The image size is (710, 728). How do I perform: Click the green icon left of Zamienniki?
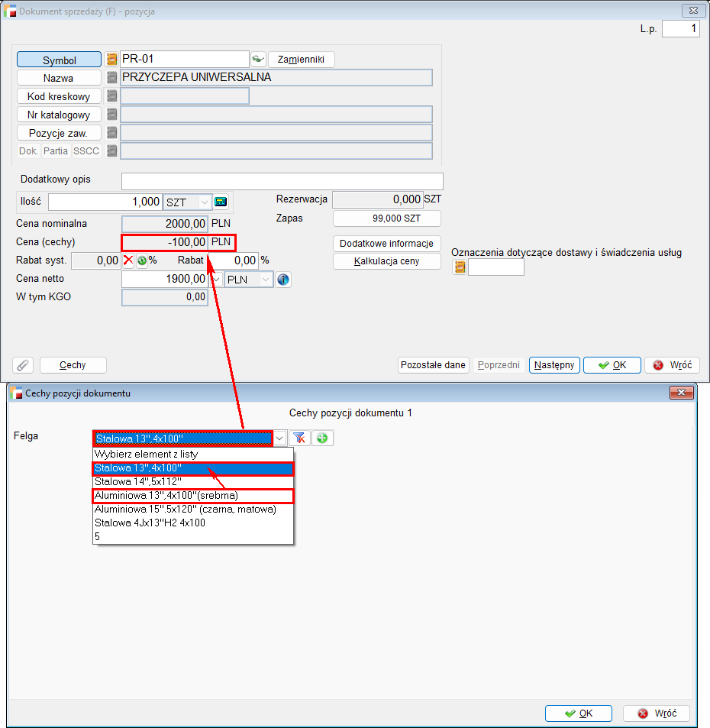[258, 59]
